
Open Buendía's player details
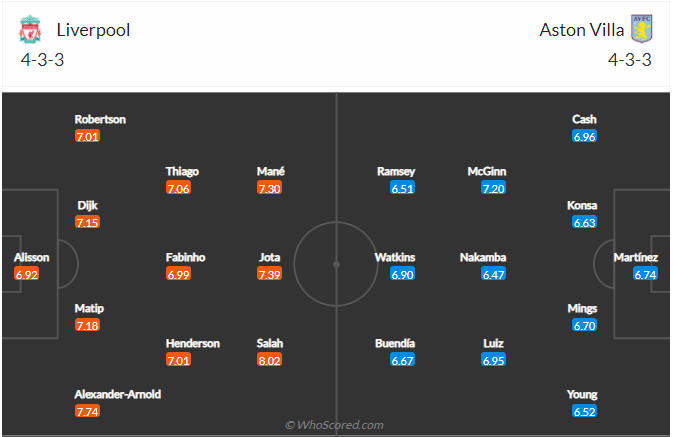tap(396, 343)
